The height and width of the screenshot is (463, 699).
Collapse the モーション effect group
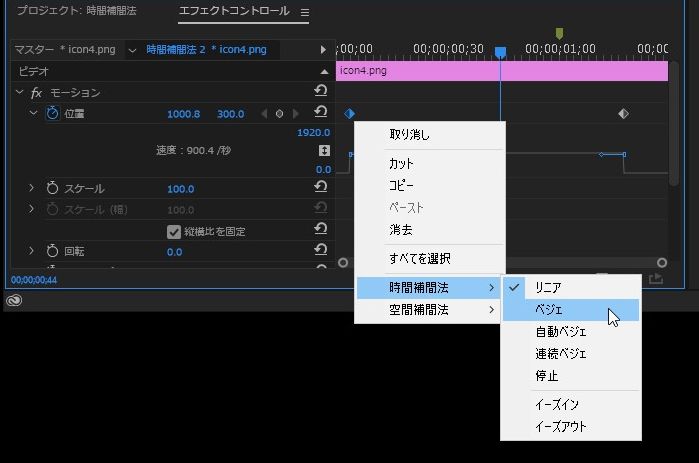point(19,92)
